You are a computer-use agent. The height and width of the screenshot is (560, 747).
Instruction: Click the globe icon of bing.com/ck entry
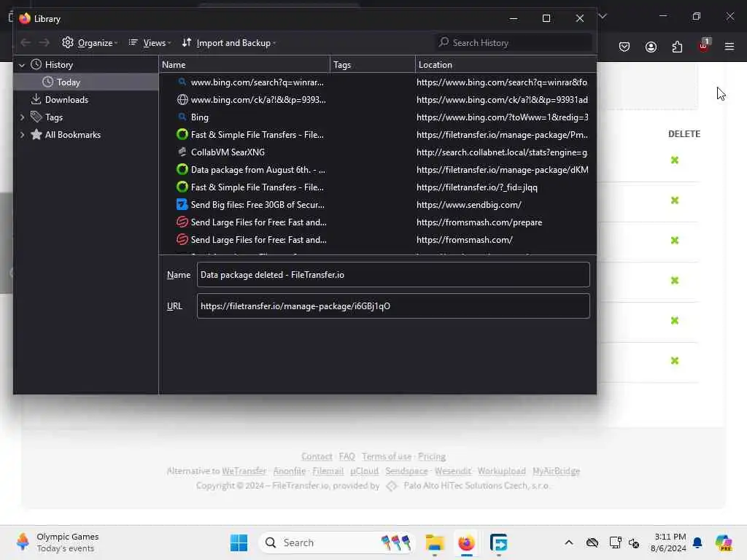[182, 100]
